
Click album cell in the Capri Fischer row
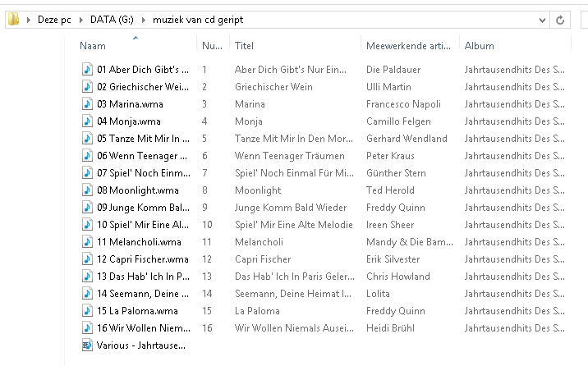[514, 258]
